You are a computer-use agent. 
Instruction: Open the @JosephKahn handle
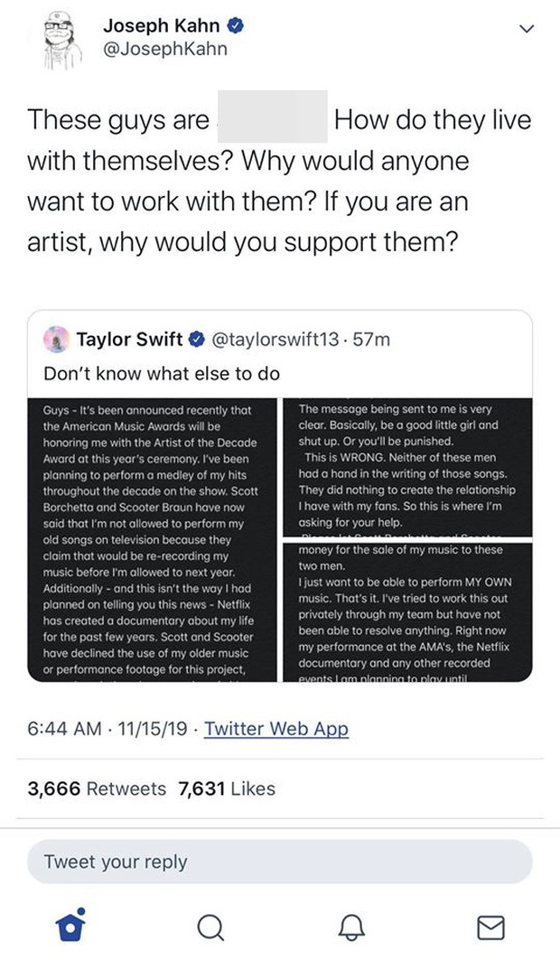164,50
